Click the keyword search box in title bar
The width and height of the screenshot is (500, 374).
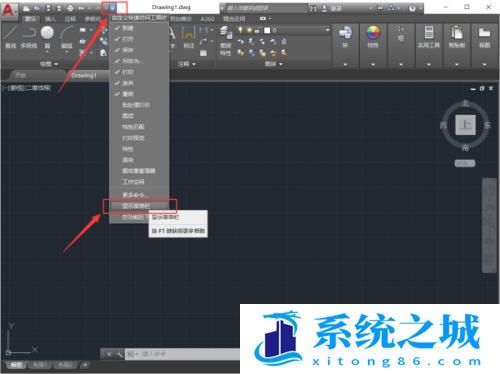tap(266, 8)
